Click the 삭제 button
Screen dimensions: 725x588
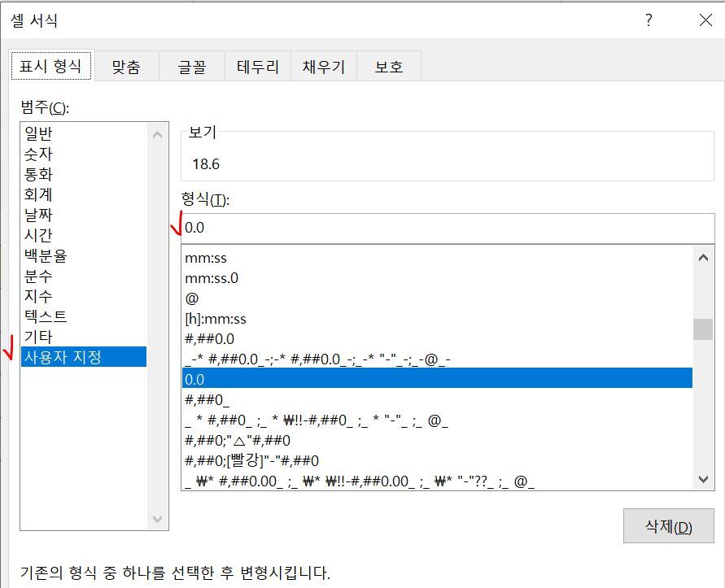coord(669,526)
